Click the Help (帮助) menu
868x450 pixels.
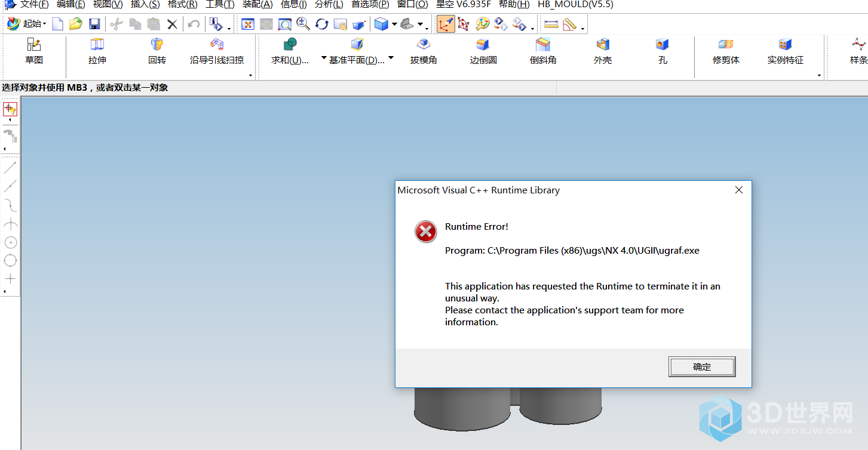coord(514,5)
